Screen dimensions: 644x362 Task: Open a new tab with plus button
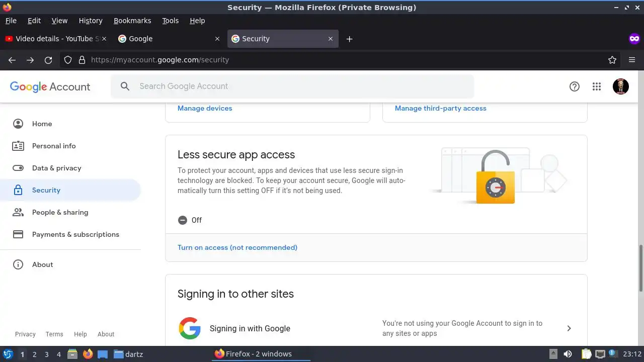click(x=349, y=39)
